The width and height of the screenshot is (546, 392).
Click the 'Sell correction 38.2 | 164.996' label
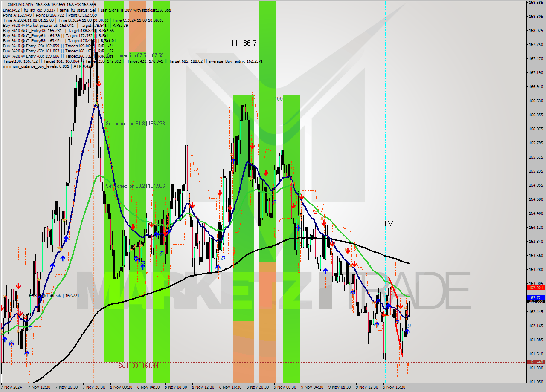pos(135,186)
